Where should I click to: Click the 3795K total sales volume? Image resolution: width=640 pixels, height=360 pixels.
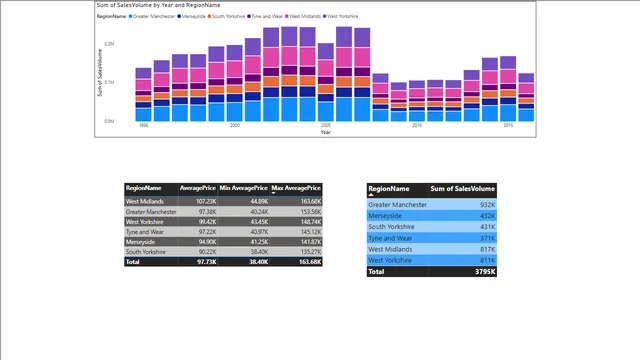click(x=485, y=272)
